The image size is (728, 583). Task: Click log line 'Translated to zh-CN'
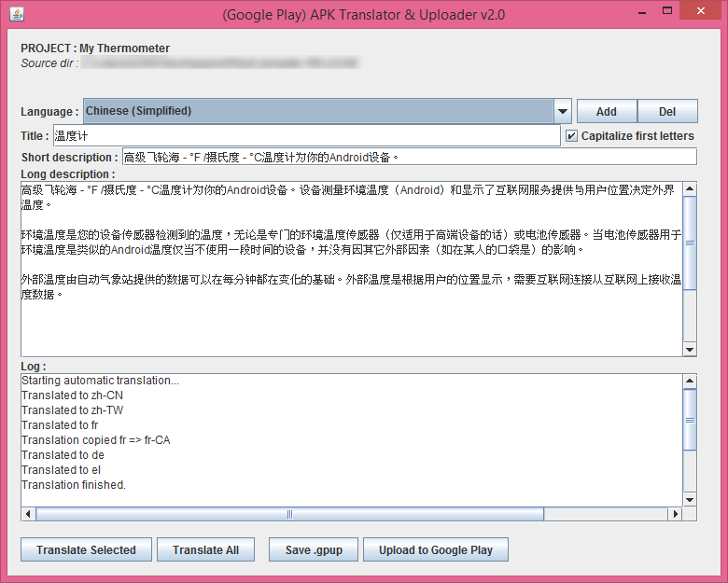pos(73,396)
